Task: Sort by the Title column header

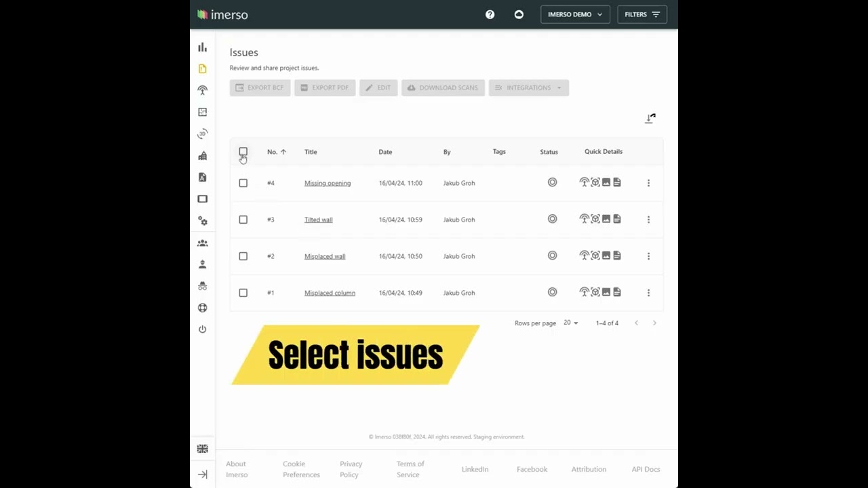Action: (x=311, y=152)
